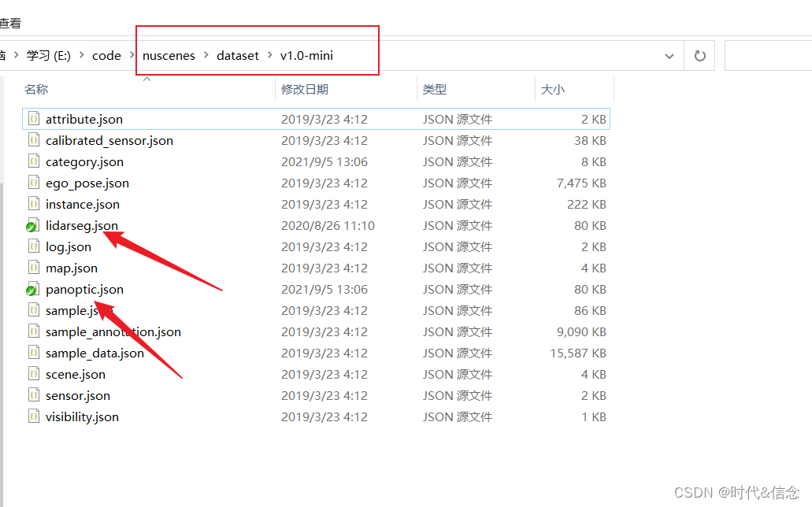Select file name scene.json
The width and height of the screenshot is (812, 507).
coord(76,374)
